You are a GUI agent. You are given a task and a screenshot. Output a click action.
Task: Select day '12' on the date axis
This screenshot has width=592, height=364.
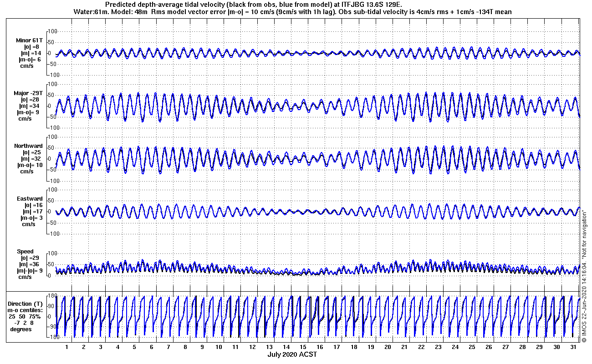(253, 347)
